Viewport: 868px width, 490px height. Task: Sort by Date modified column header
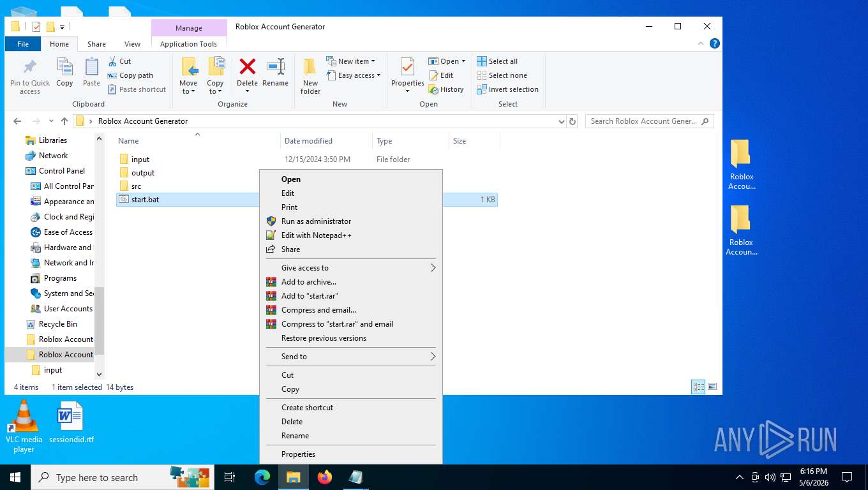pyautogui.click(x=326, y=141)
